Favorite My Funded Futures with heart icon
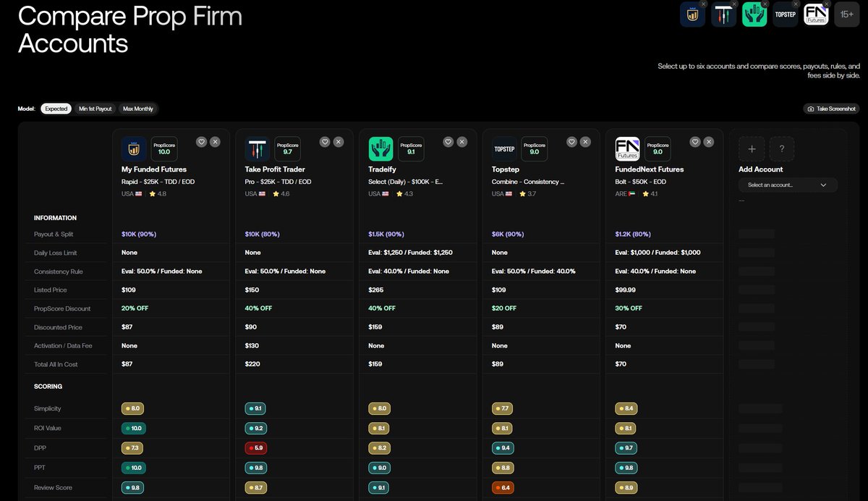 [x=202, y=142]
